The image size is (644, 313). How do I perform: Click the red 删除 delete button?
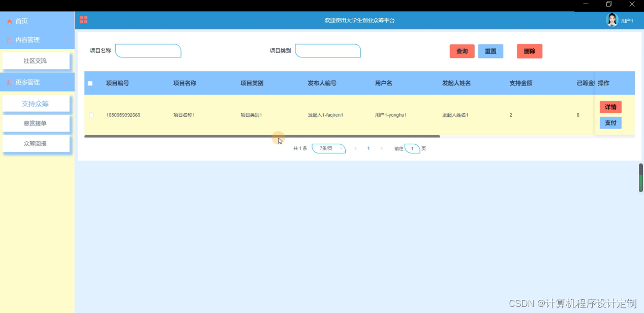tap(530, 51)
